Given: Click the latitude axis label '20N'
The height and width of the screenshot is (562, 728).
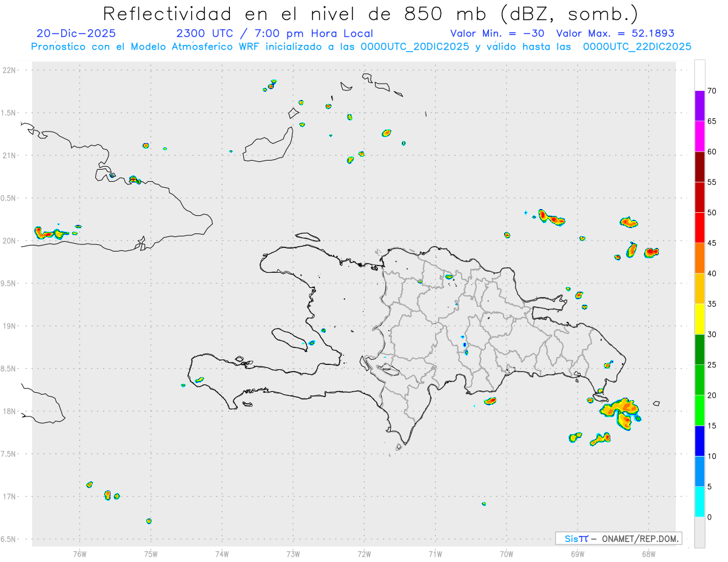Looking at the screenshot, I should coord(10,241).
